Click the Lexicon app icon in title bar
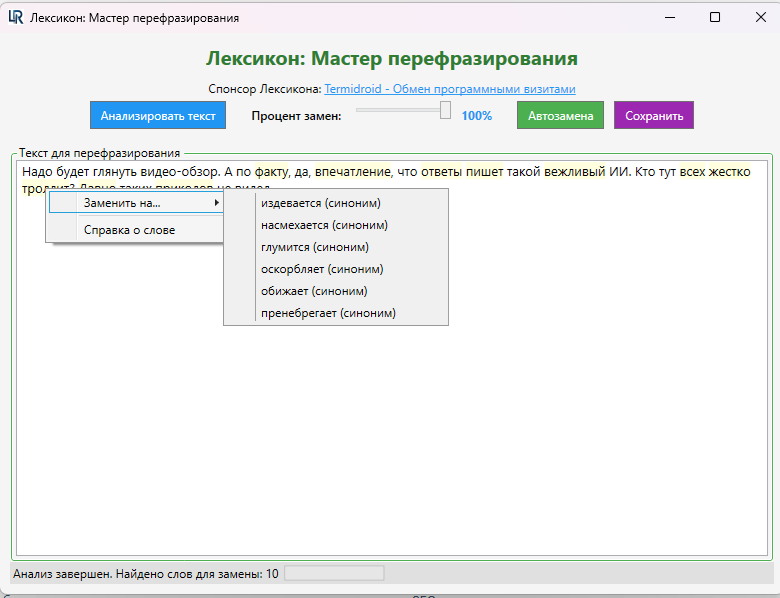This screenshot has height=598, width=780. [15, 17]
